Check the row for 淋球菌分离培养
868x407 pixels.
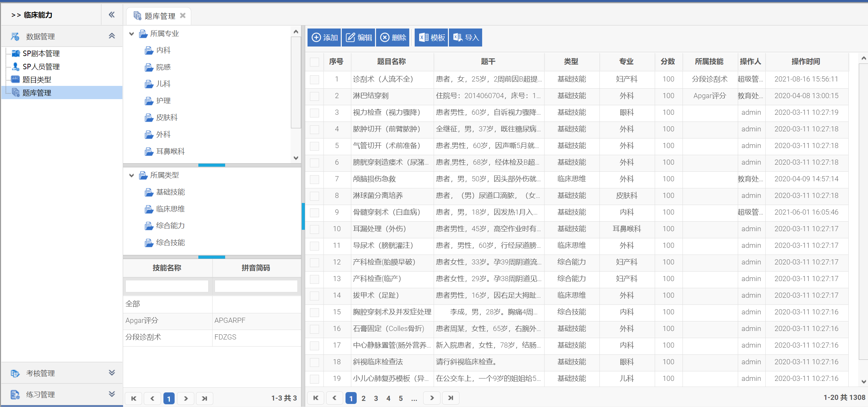coord(314,196)
